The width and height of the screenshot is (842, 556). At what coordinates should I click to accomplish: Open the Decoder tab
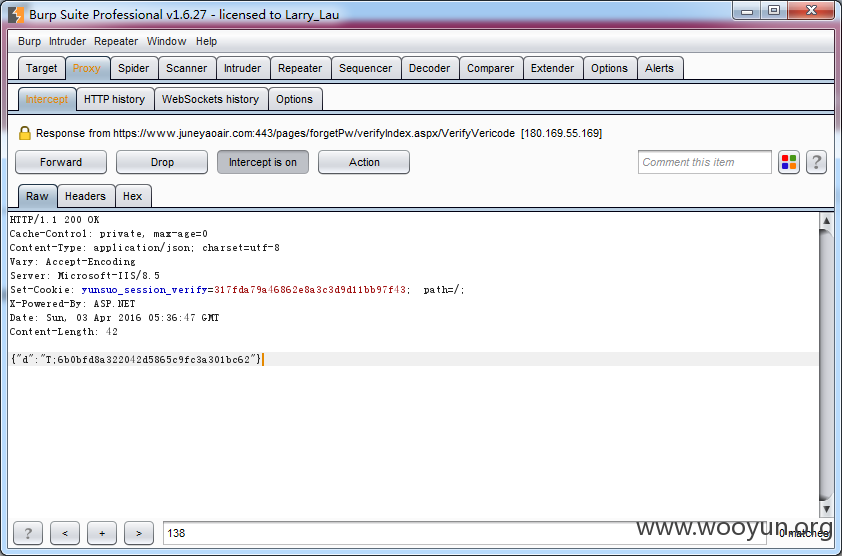430,68
